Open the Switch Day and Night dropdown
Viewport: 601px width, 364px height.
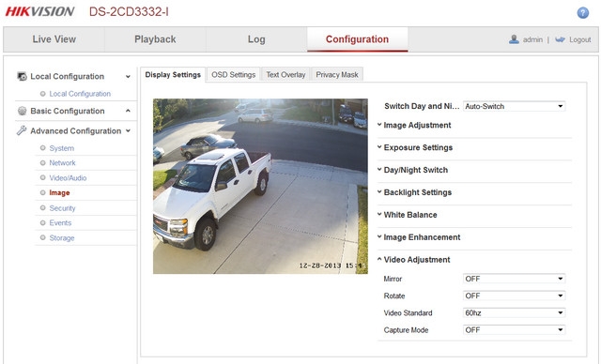coord(514,106)
